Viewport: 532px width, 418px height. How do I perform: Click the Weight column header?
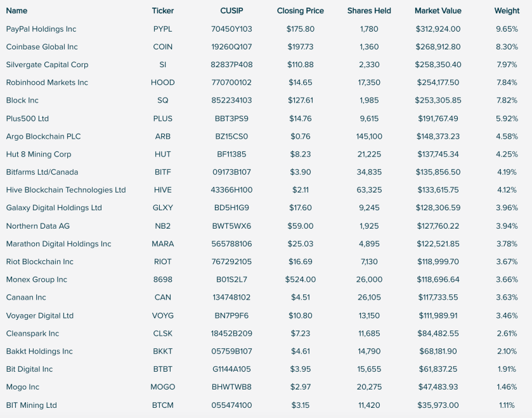click(507, 11)
